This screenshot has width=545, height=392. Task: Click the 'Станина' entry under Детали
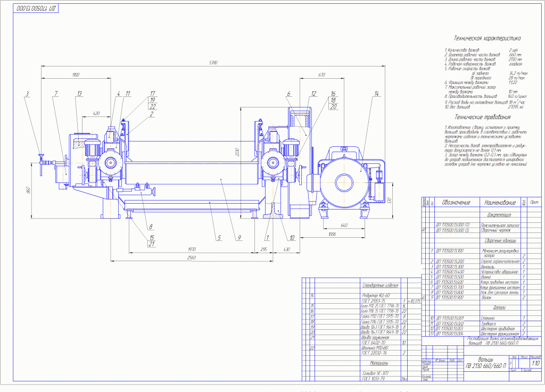pos(488,318)
